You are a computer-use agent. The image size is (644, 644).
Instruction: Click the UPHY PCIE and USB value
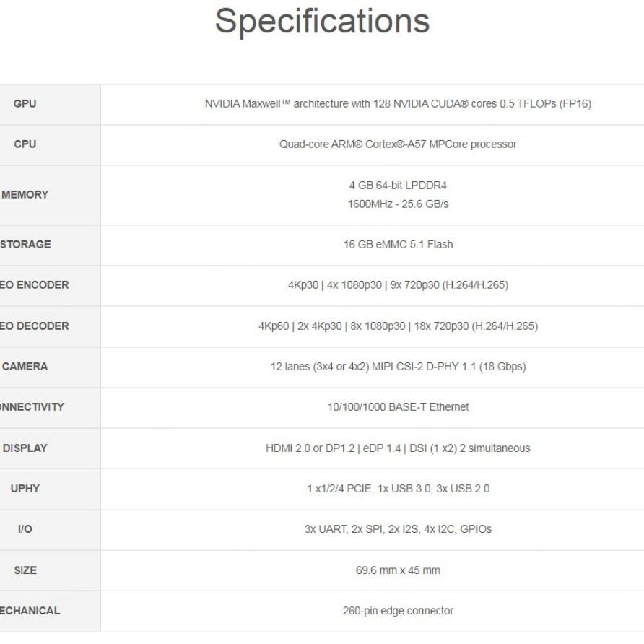click(398, 489)
